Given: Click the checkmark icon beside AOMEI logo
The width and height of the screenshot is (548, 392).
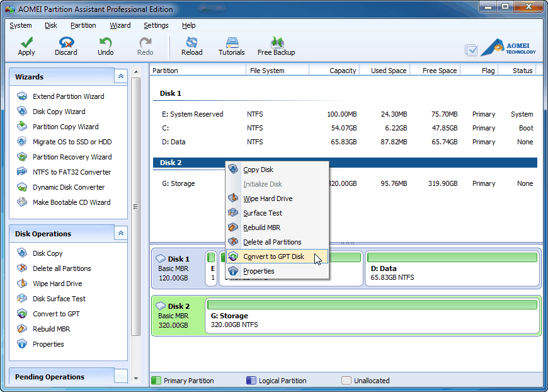Looking at the screenshot, I should tap(471, 50).
